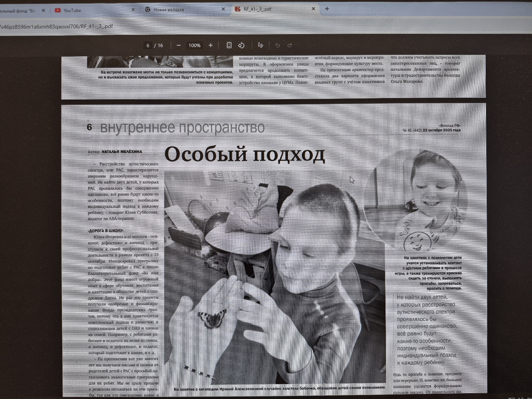The image size is (532, 399).
Task: Switch to the charity fund tab
Action: pos(18,11)
